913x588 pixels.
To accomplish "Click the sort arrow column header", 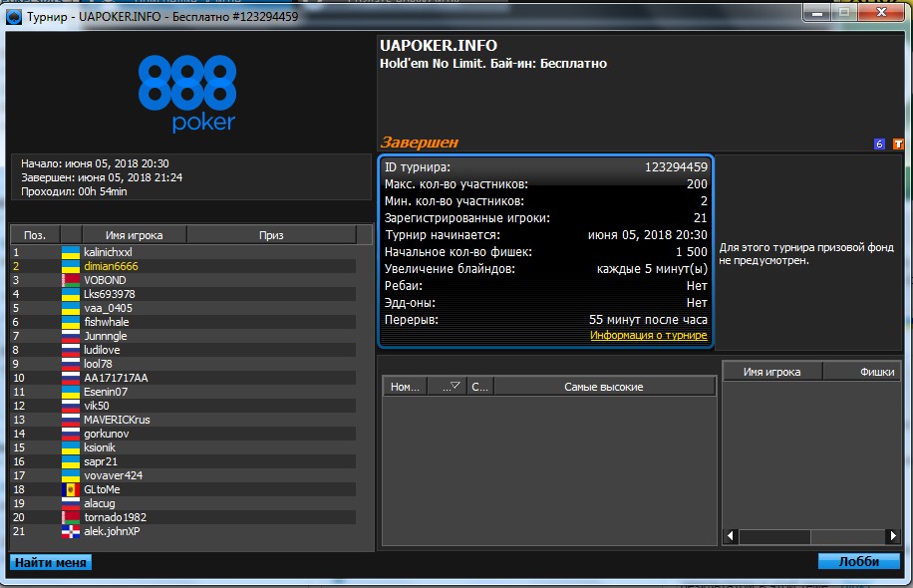I will (448, 387).
